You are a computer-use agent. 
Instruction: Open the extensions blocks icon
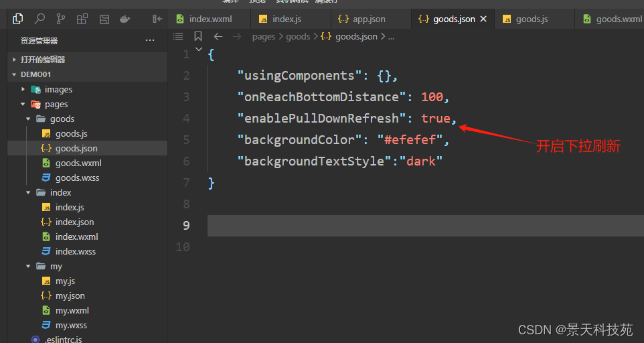click(x=82, y=19)
